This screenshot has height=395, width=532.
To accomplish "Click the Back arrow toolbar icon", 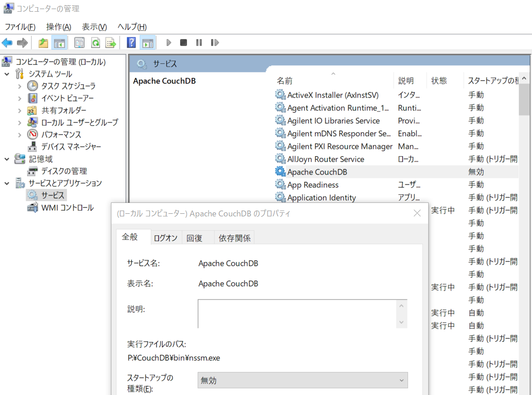I will pos(7,43).
